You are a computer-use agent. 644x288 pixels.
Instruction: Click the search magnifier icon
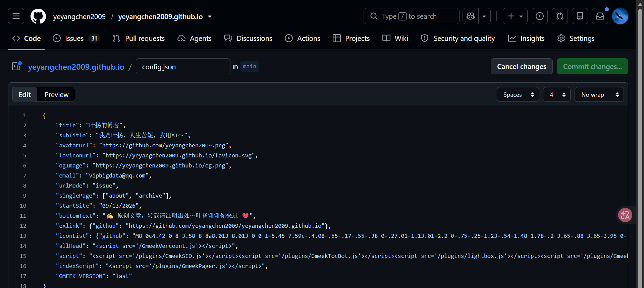pyautogui.click(x=374, y=16)
